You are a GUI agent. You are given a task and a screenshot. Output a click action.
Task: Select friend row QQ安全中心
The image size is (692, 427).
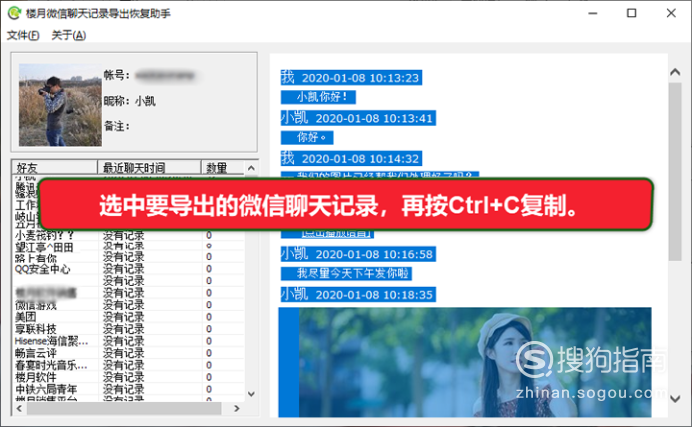click(x=128, y=269)
